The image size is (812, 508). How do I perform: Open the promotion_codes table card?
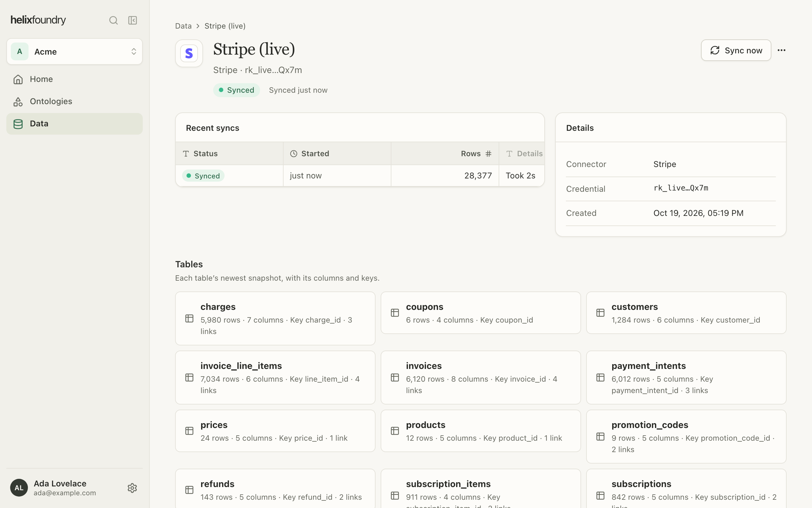(686, 437)
